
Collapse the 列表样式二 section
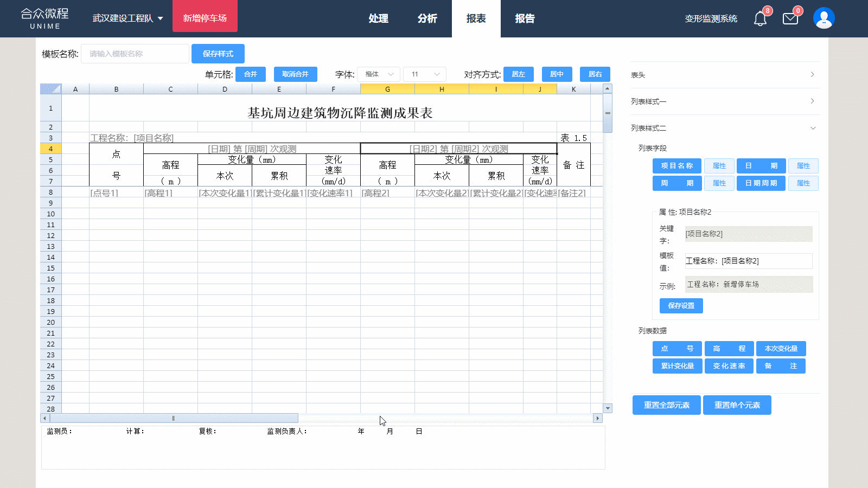point(725,128)
